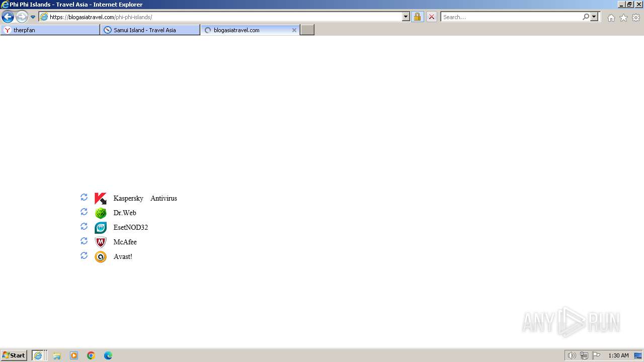Click the volume speaker tray icon
Screen dimensions: 644x362
point(572,355)
